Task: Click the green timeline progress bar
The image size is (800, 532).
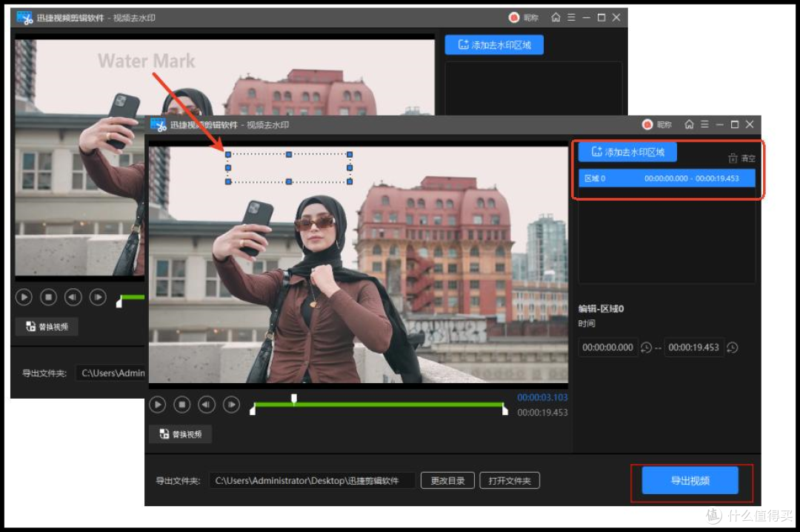Action: 379,405
